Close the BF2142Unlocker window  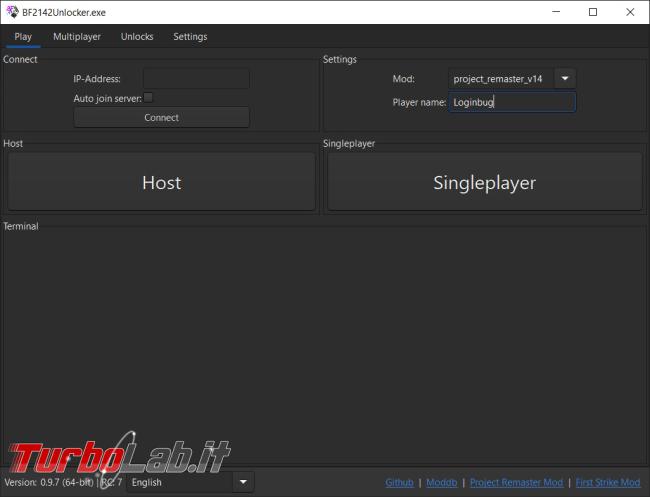(x=630, y=12)
